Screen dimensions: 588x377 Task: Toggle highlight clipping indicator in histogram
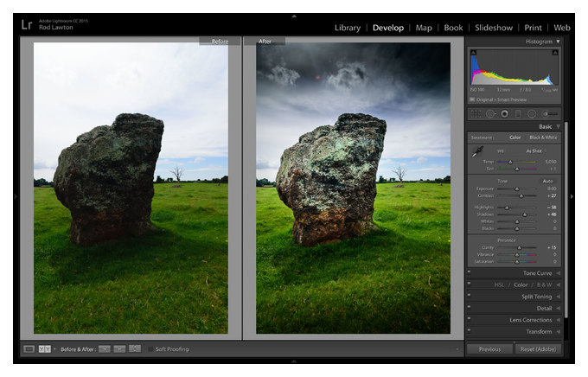click(555, 53)
